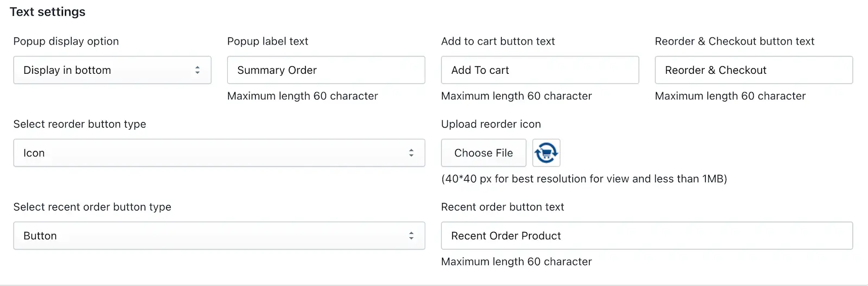Expand the reorder button type 'Icon' dropdown
The image size is (868, 286).
(x=219, y=153)
